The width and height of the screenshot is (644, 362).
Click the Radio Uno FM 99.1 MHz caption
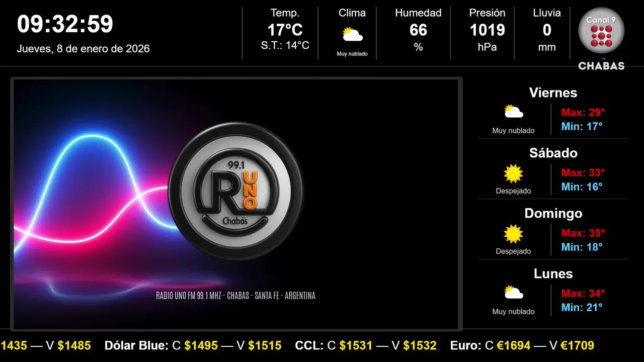(x=236, y=296)
